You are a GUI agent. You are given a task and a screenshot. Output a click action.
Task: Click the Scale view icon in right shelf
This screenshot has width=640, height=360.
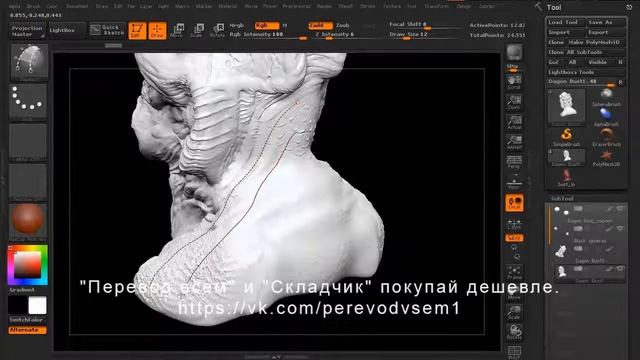tap(514, 312)
